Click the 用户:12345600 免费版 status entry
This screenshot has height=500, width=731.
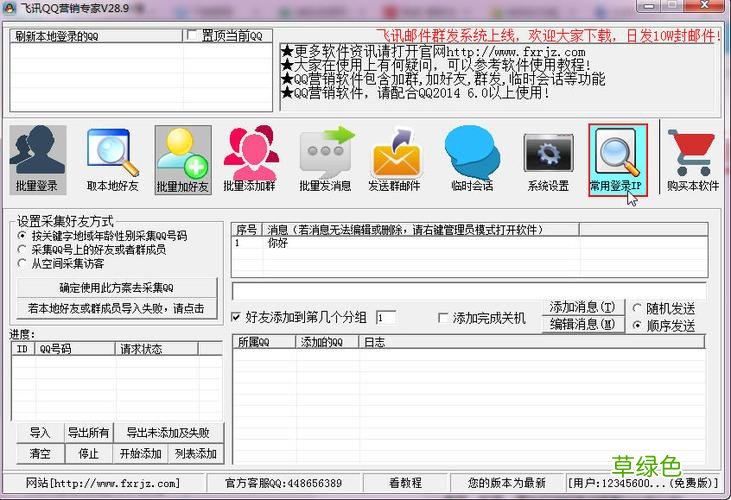pos(644,483)
